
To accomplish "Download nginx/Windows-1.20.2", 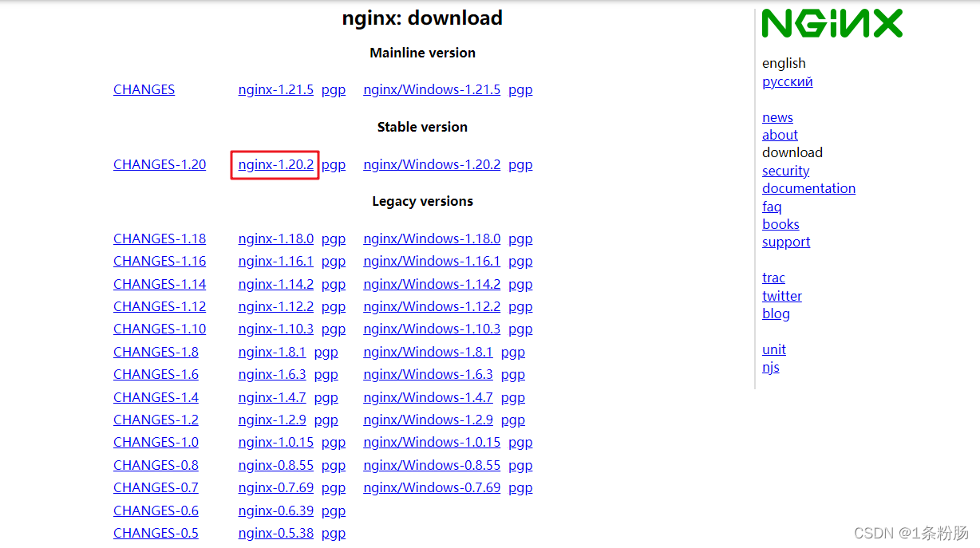I will click(x=432, y=165).
